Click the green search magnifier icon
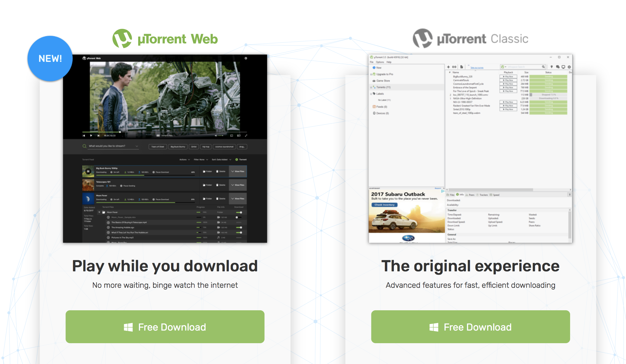Viewport: 626px width, 364px height. pyautogui.click(x=84, y=146)
